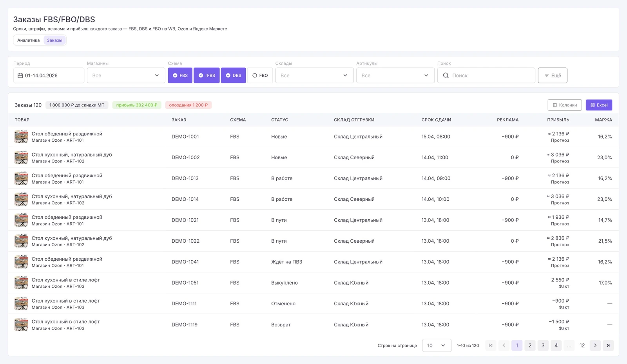The image size is (627, 364).
Task: Change rows per page dropdown
Action: (437, 346)
